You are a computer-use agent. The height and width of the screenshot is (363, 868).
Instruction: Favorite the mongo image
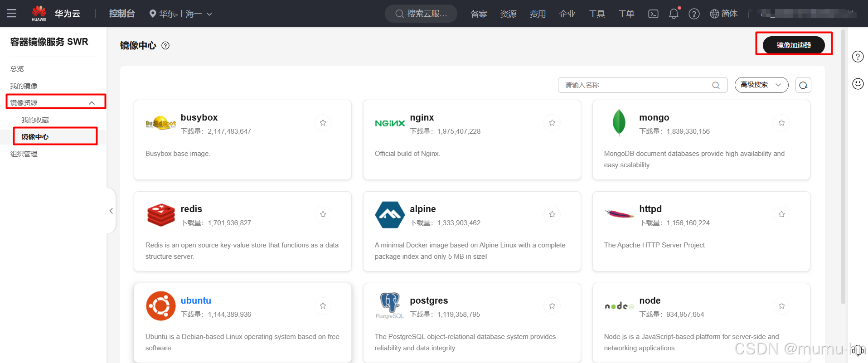click(781, 123)
